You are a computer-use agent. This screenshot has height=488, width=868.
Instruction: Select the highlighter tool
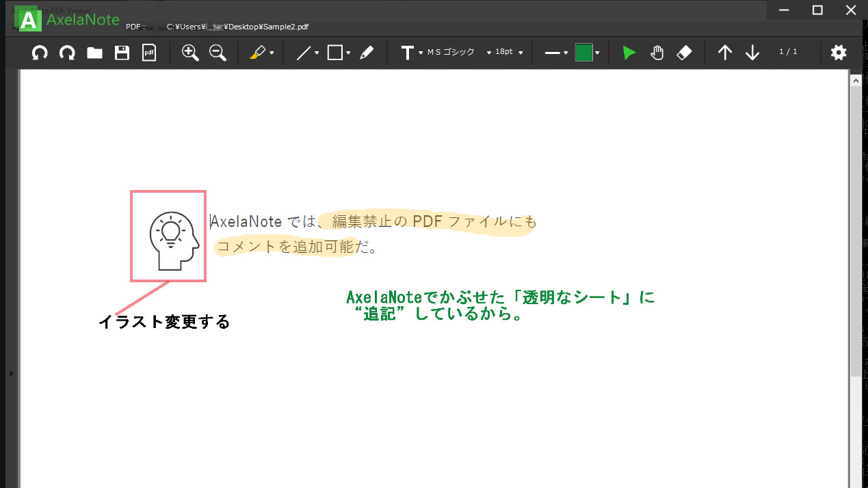258,53
